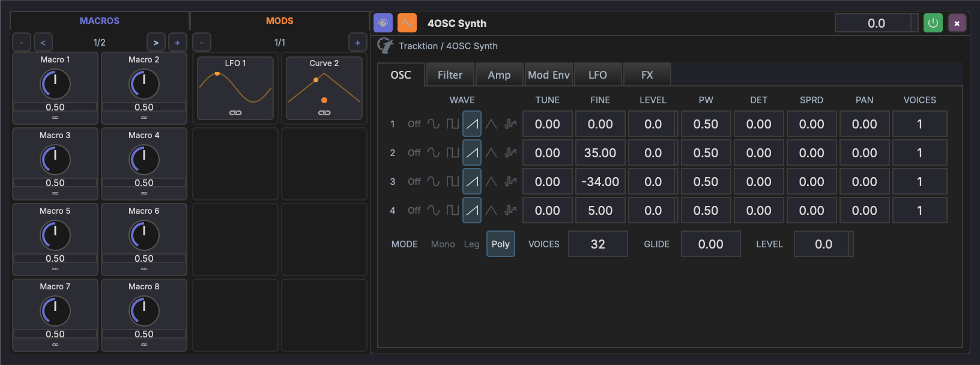Select sine wave for oscillator 1
This screenshot has width=980, height=365.
click(434, 124)
